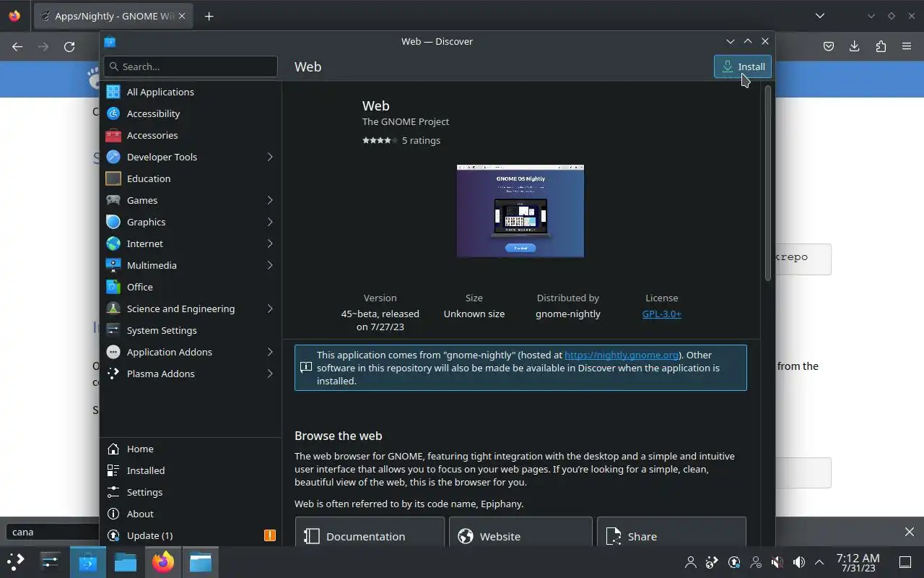This screenshot has width=924, height=578.
Task: Select the Developer Tools category row
Action: [191, 157]
